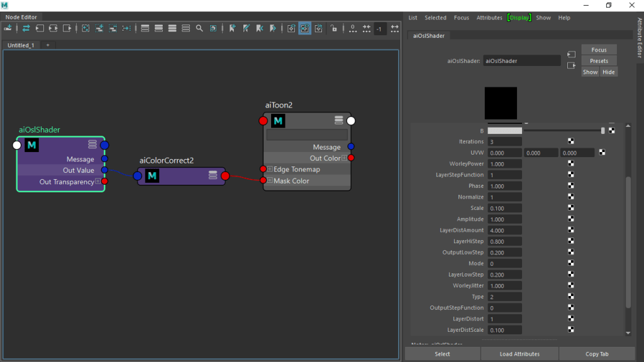Click the add bookmark icon in toolbar

(x=232, y=28)
